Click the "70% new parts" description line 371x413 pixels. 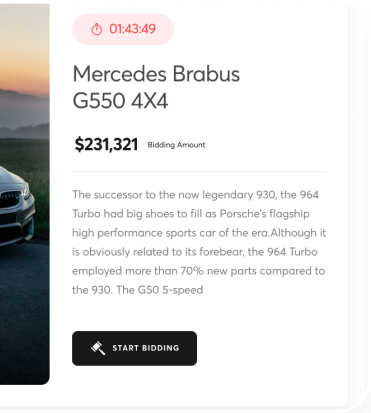coord(198,271)
